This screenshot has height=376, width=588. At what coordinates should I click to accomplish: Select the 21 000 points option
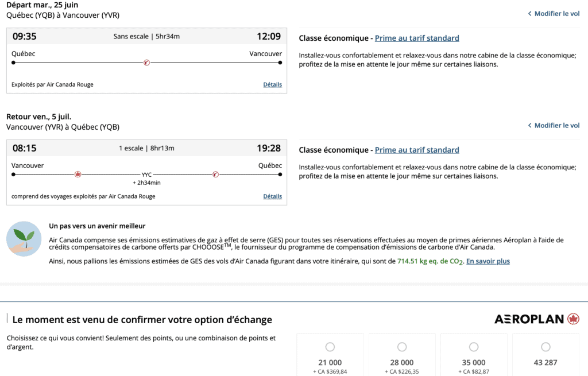coord(330,347)
